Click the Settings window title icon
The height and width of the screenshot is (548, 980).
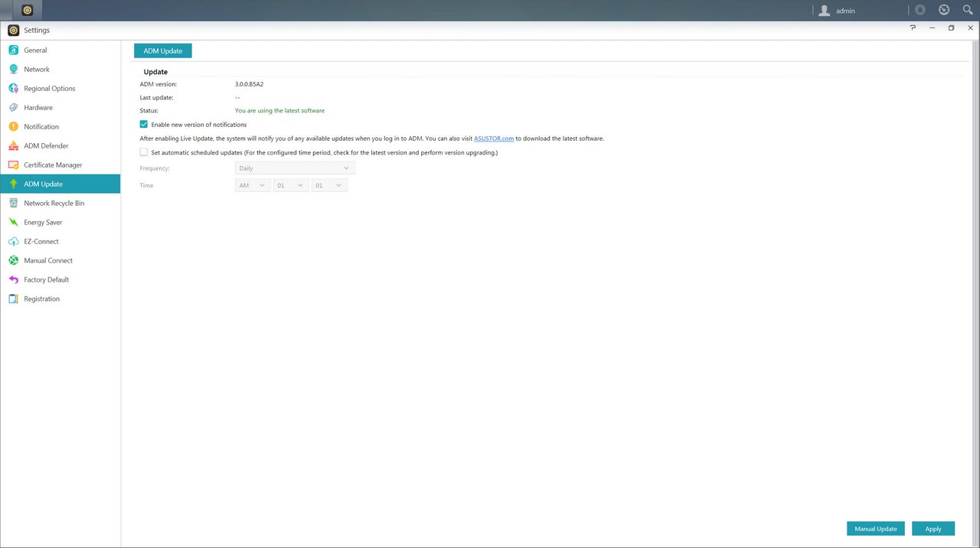point(13,30)
